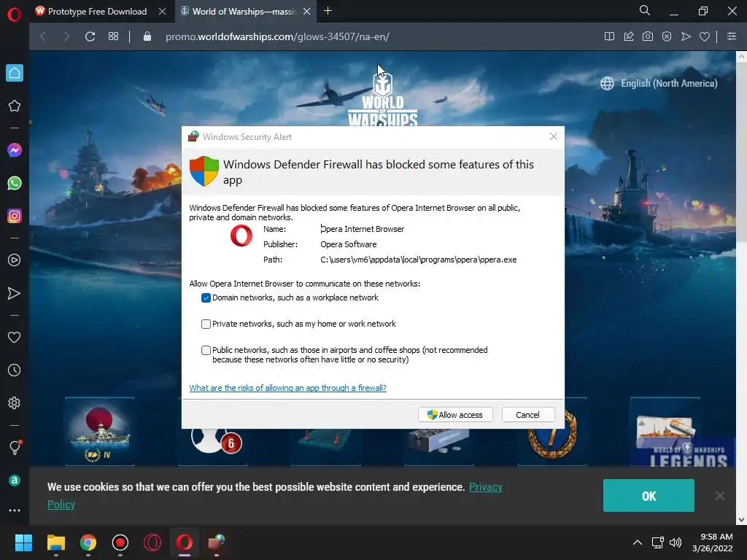Close the World of Warships tab

point(307,12)
